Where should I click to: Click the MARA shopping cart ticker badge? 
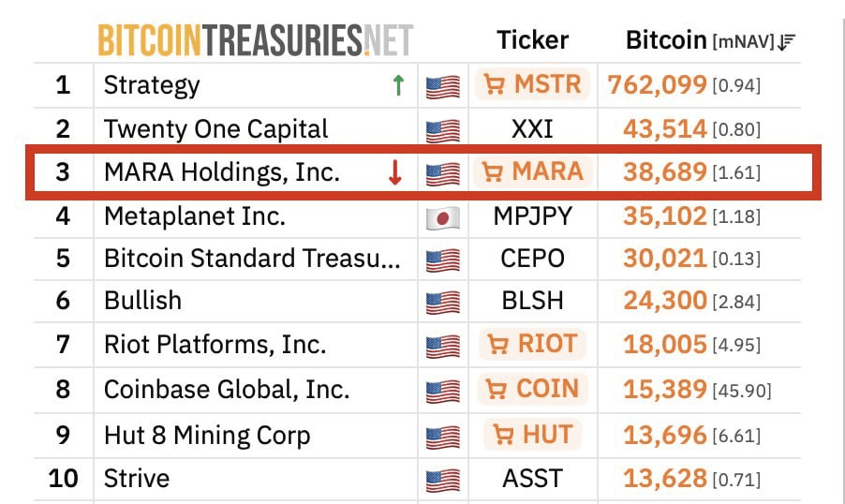point(533,172)
